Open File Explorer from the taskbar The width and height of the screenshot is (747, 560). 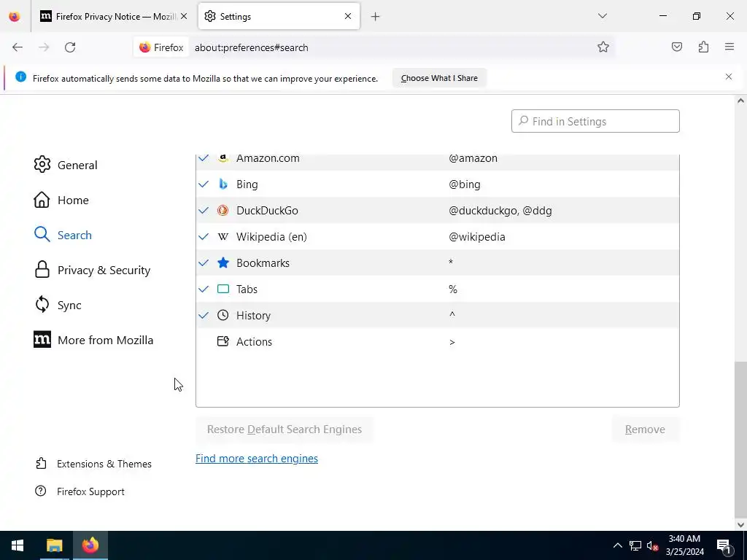(x=54, y=545)
